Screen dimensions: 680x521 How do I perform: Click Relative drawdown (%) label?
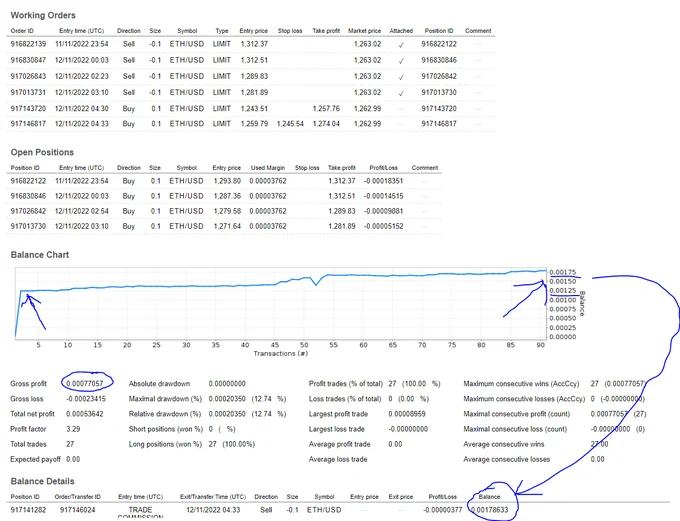165,414
